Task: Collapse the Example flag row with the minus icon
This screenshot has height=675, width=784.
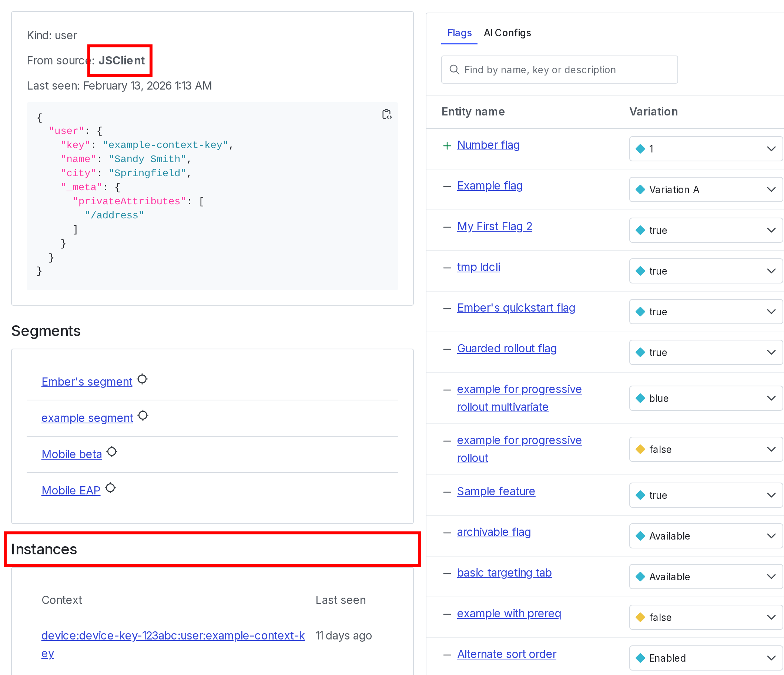Action: (447, 186)
